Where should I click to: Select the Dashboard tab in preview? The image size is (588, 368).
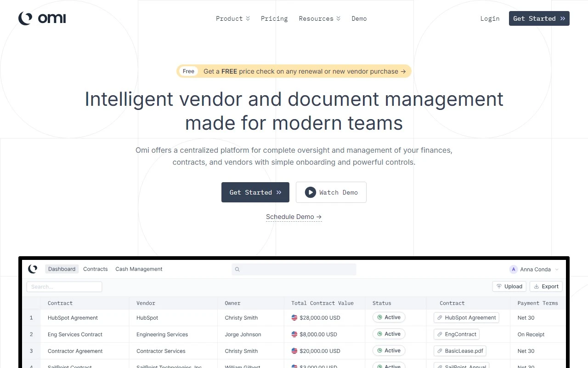[x=62, y=269]
